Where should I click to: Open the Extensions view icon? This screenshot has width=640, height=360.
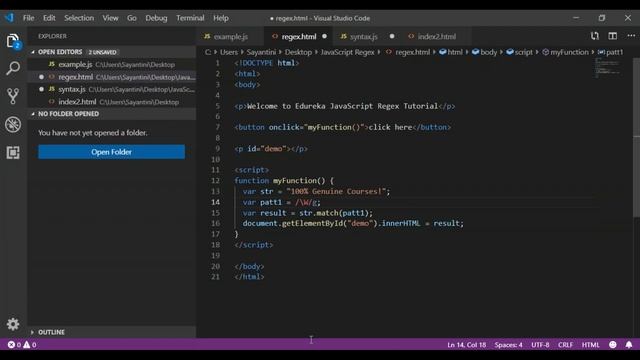click(13, 153)
